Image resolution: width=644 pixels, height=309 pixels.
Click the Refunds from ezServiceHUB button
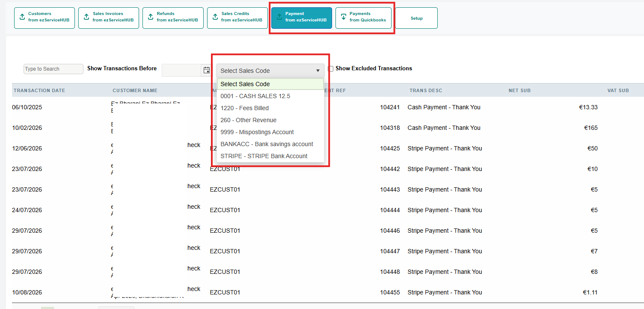click(x=173, y=18)
